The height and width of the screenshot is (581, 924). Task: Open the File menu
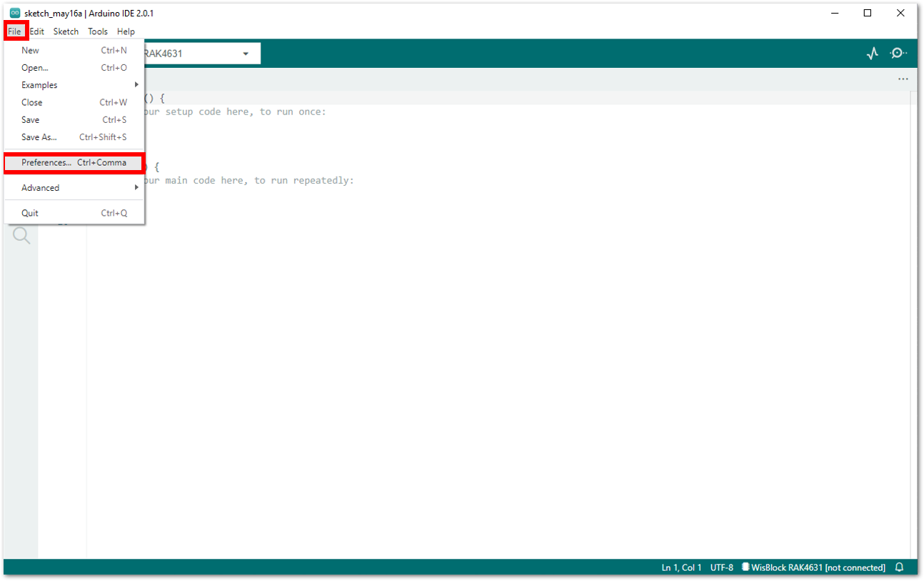pyautogui.click(x=14, y=31)
